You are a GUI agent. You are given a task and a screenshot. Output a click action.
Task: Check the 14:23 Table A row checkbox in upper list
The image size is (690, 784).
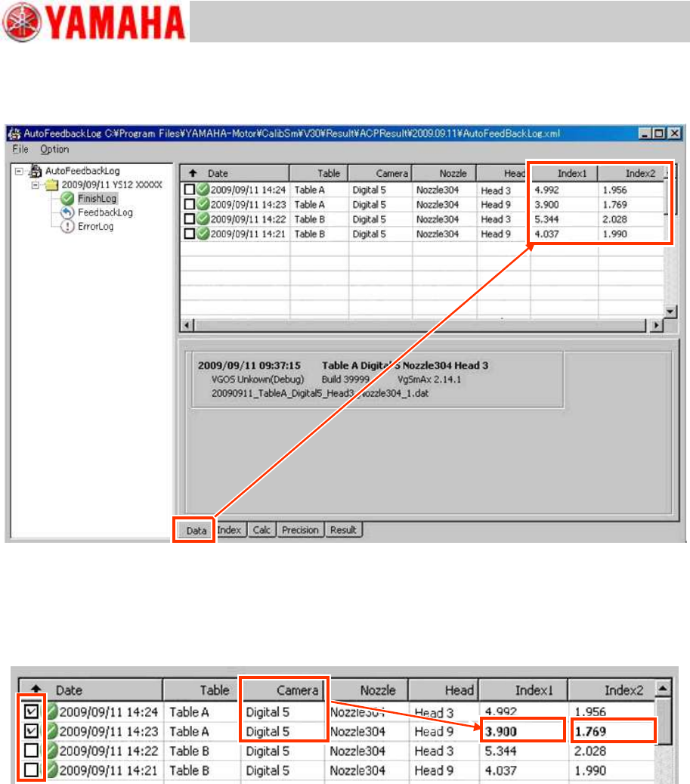pos(190,204)
